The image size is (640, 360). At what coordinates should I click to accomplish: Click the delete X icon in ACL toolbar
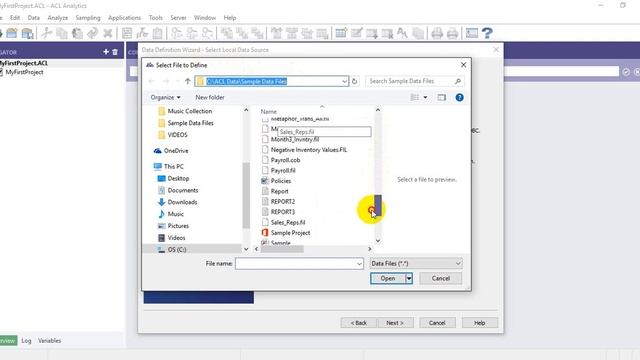[108, 33]
